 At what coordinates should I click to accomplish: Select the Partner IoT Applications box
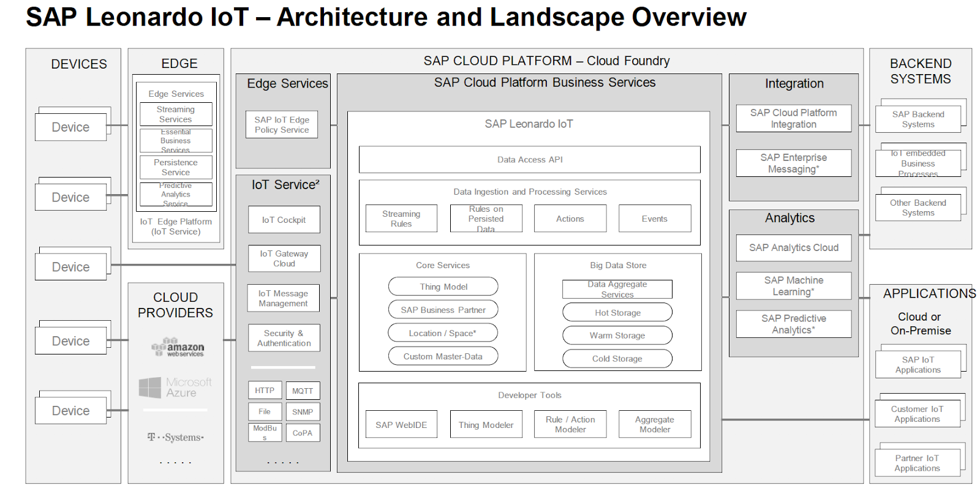pyautogui.click(x=917, y=463)
